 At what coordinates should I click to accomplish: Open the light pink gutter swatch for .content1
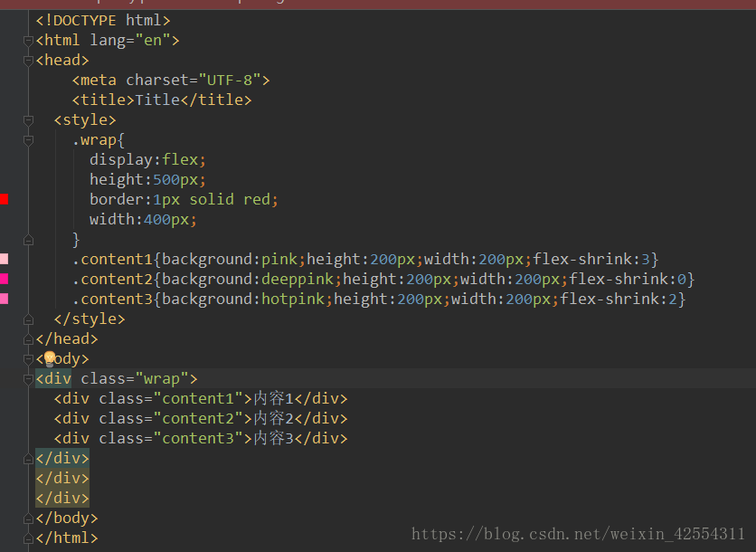5,259
